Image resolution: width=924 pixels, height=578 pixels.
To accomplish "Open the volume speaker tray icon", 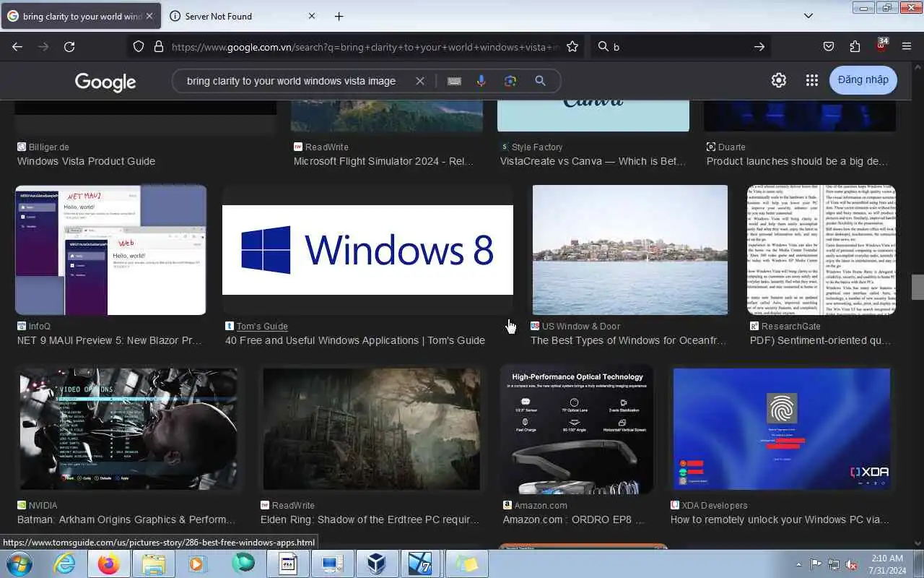I will 852,564.
